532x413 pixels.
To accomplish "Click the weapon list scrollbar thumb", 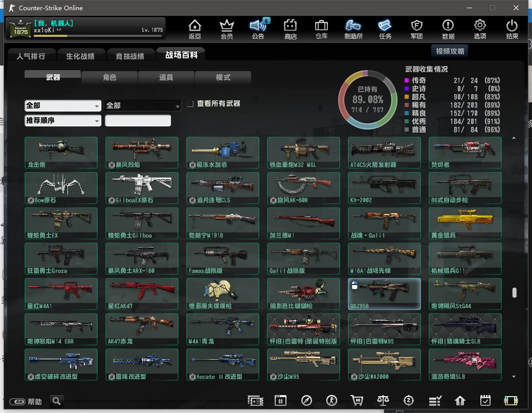I will [x=515, y=293].
